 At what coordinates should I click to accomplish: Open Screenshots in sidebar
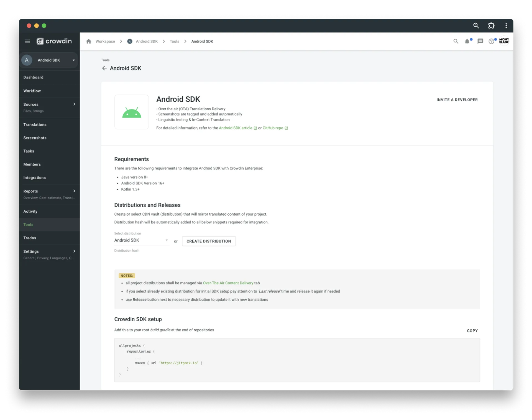point(49,138)
